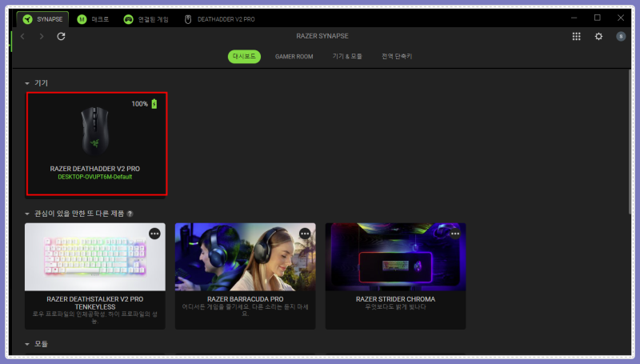Go forward with the right arrow

(x=42, y=36)
